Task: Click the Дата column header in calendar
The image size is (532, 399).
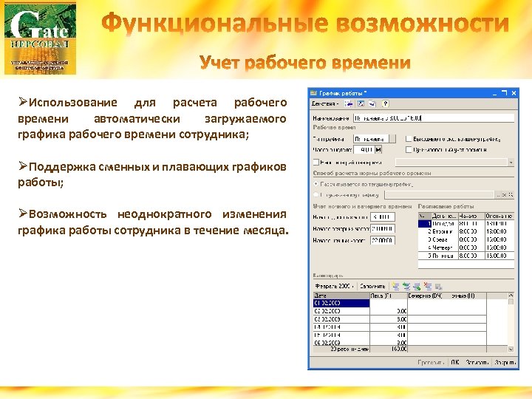Action: (x=341, y=296)
